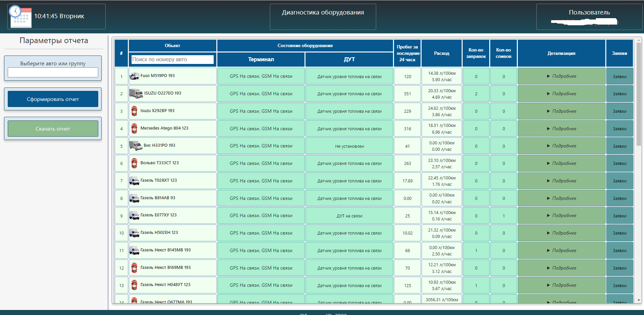Image resolution: width=644 pixels, height=315 pixels.
Task: Expand Подробнее for Газель E077XY row
Action: [x=561, y=216]
